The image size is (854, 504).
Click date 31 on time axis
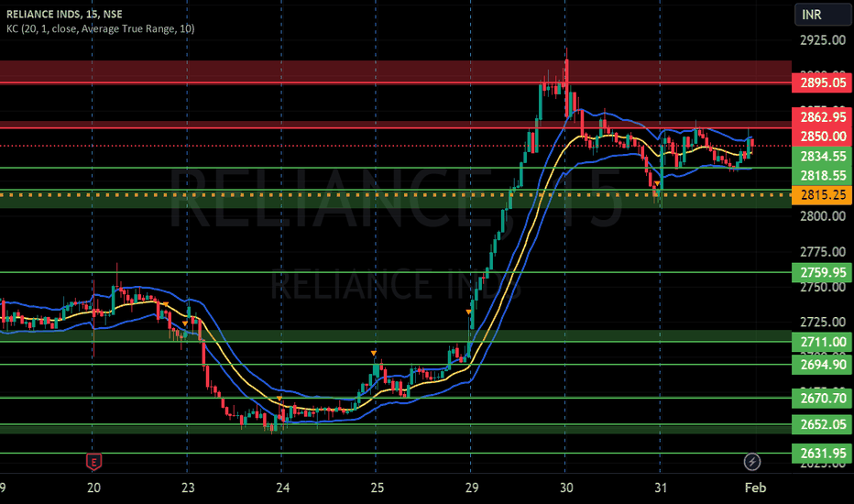(x=661, y=488)
